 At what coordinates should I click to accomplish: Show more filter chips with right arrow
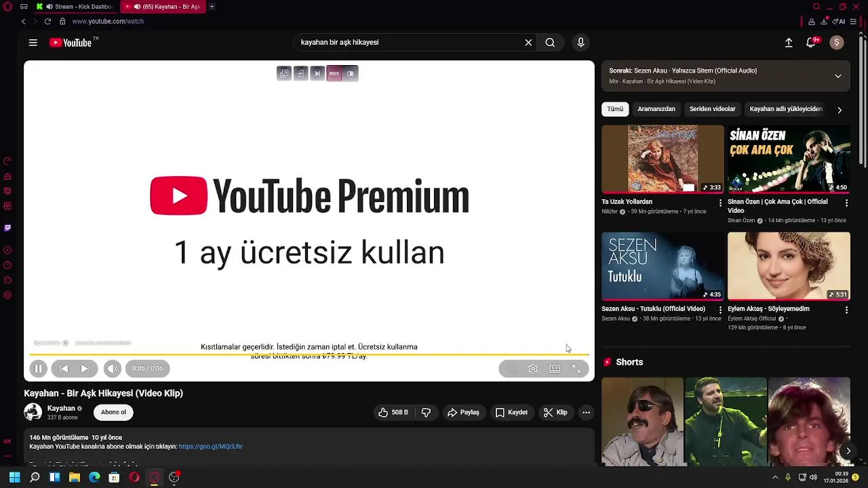pyautogui.click(x=840, y=110)
